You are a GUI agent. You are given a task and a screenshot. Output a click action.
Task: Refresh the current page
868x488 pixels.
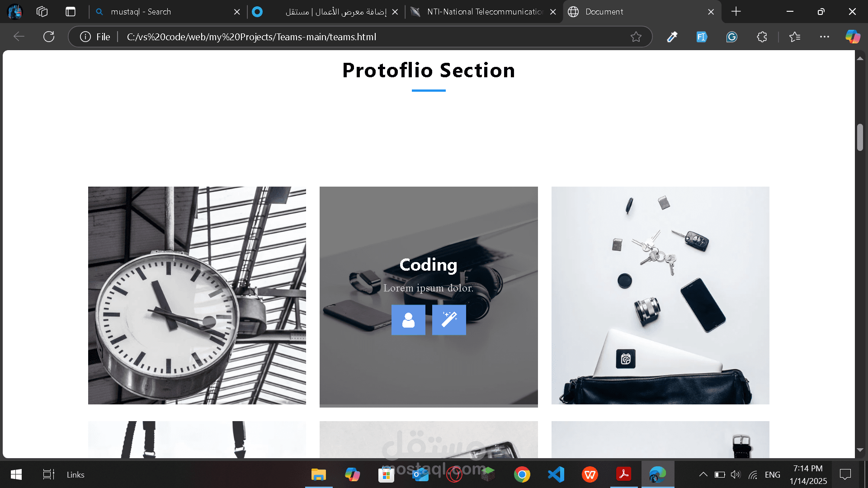(49, 37)
